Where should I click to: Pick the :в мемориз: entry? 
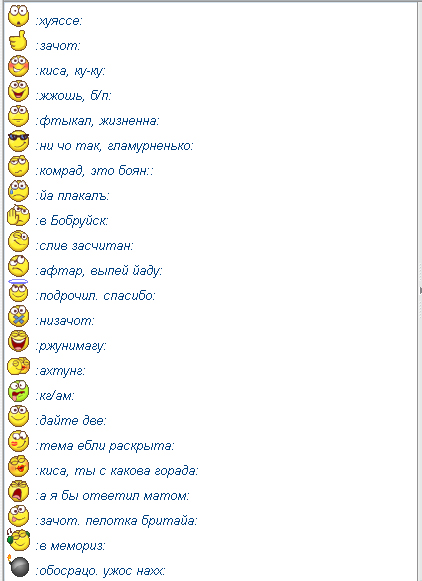pos(70,545)
